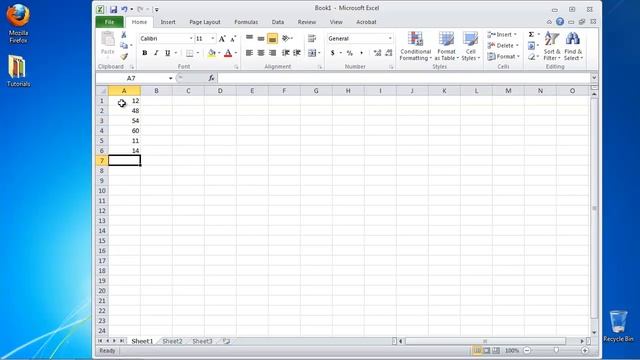
Task: Click Insert cells button
Action: (502, 35)
